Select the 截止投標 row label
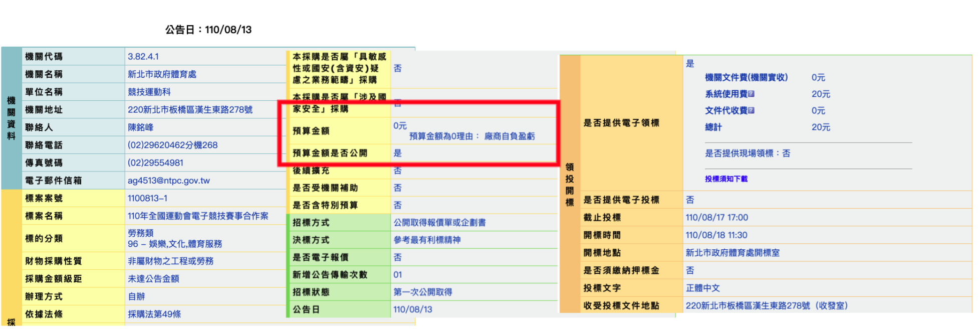980x329 pixels. point(602,217)
